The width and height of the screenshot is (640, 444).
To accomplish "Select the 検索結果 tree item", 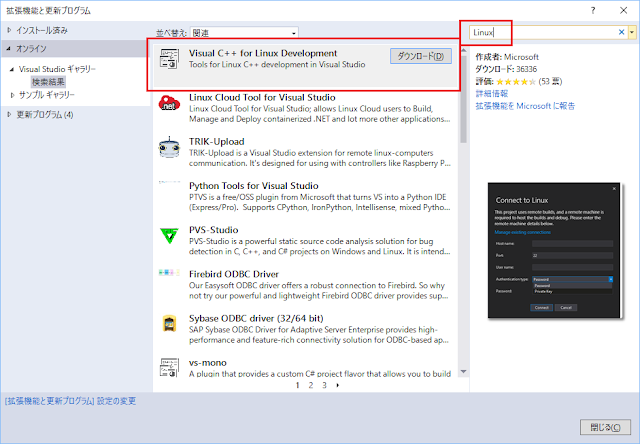I will (x=48, y=82).
